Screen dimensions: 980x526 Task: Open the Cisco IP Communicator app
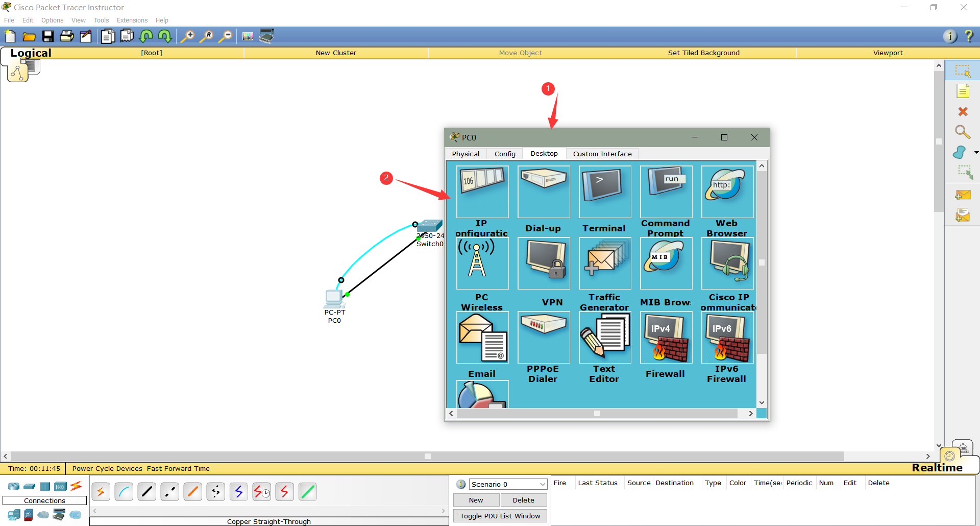727,264
